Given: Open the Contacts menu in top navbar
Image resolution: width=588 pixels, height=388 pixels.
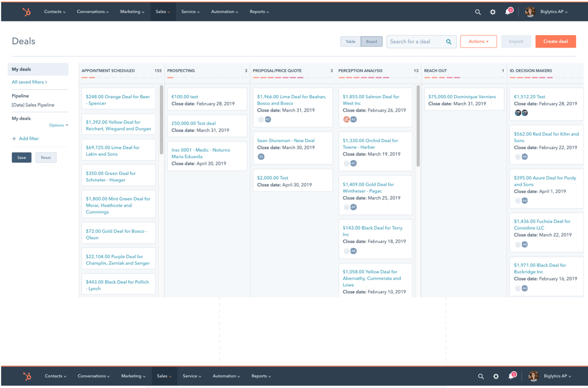Looking at the screenshot, I should click(x=55, y=12).
